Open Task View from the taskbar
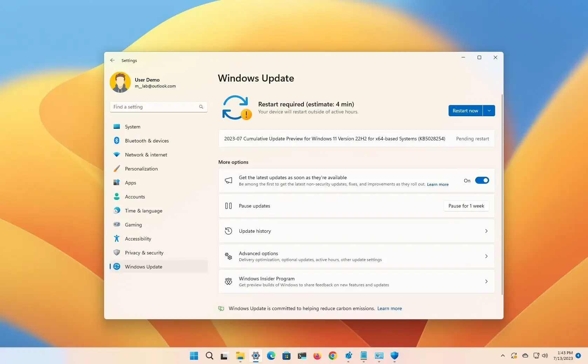Screen dimensions: 588x364 [x=224, y=356]
